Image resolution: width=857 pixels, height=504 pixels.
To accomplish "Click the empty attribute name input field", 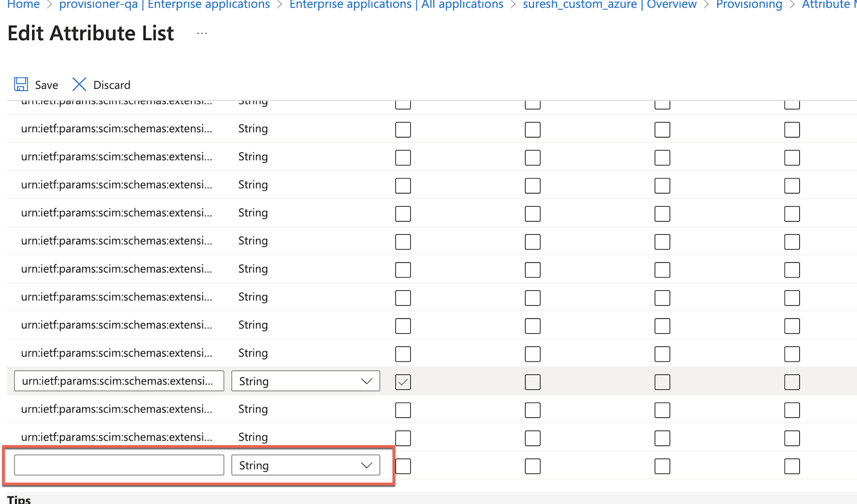I will (118, 465).
